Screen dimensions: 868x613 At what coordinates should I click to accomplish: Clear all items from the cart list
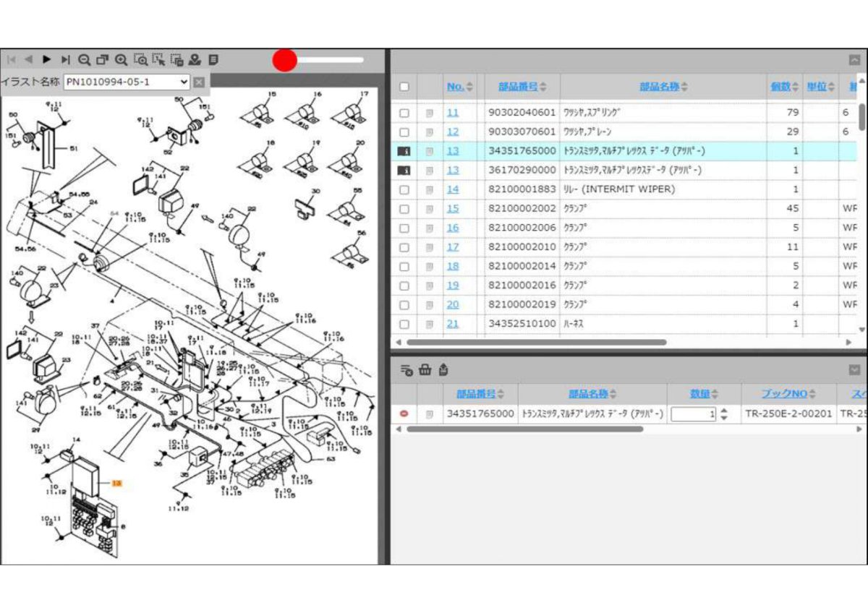point(407,370)
